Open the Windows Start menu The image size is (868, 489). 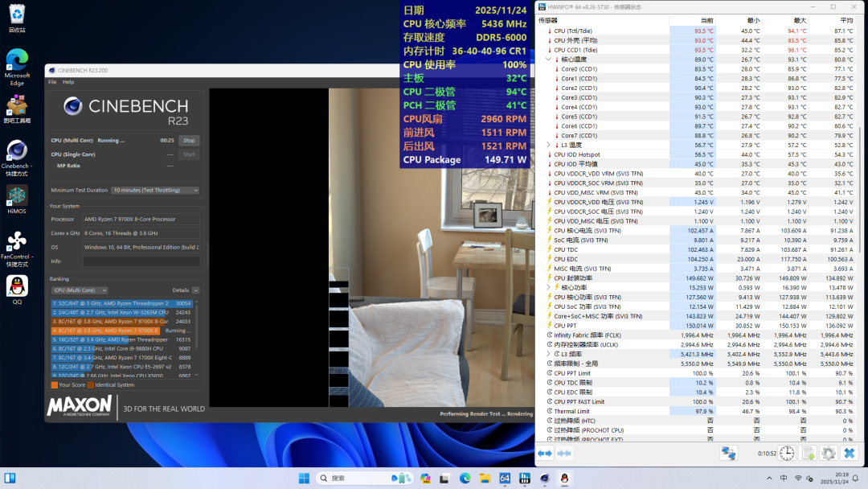pos(304,478)
